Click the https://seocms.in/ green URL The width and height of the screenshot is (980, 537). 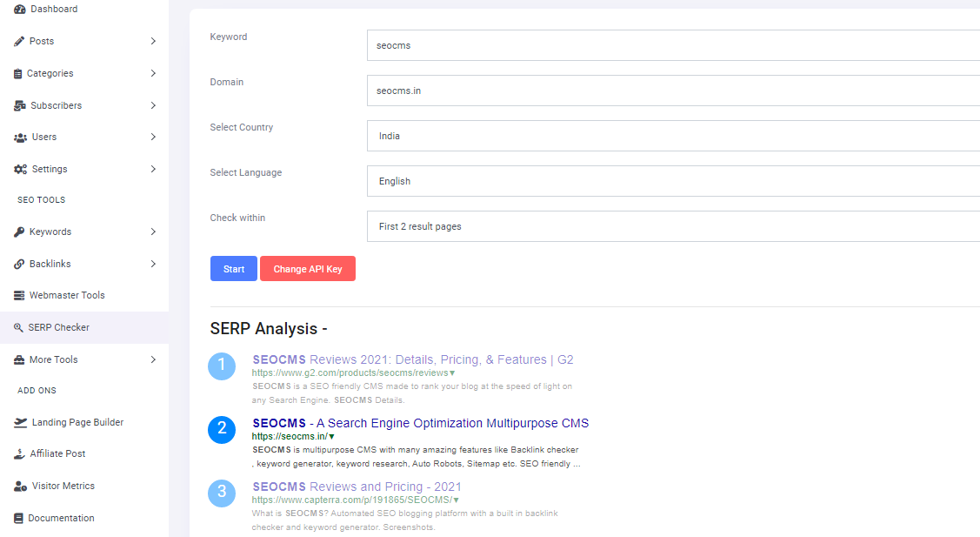tap(290, 436)
